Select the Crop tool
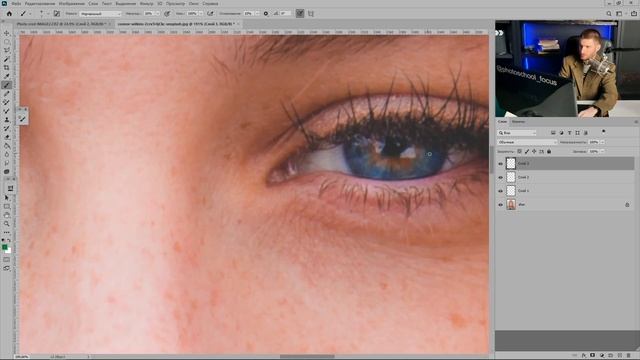 [x=7, y=68]
